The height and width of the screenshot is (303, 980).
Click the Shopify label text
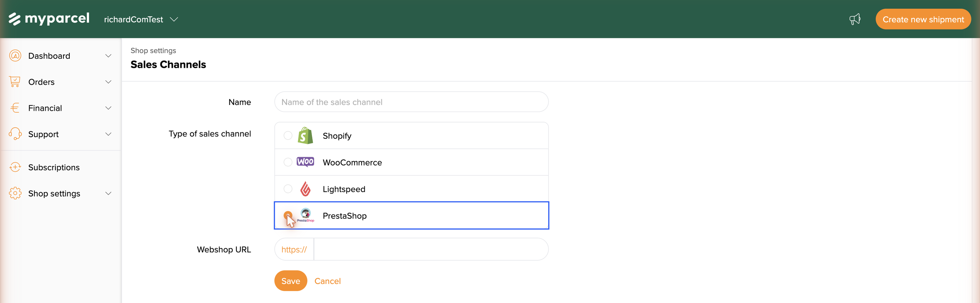pos(337,136)
